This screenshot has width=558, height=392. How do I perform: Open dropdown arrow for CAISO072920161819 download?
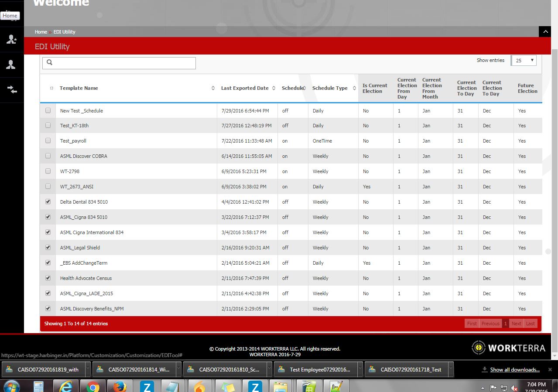tap(88, 369)
